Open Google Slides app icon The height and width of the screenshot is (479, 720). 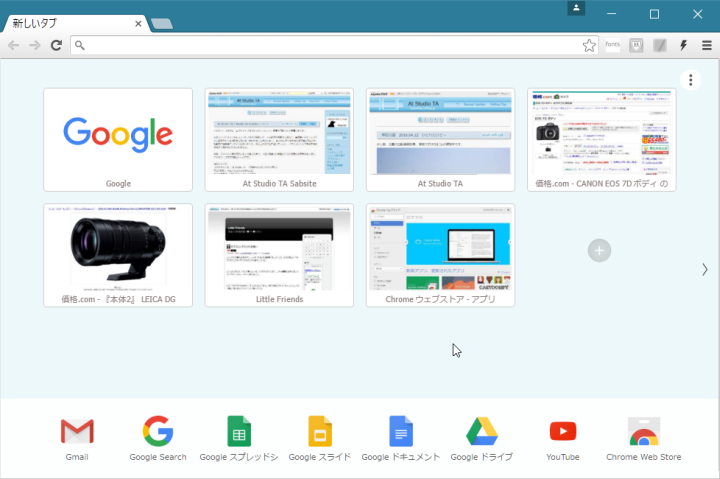click(x=320, y=431)
